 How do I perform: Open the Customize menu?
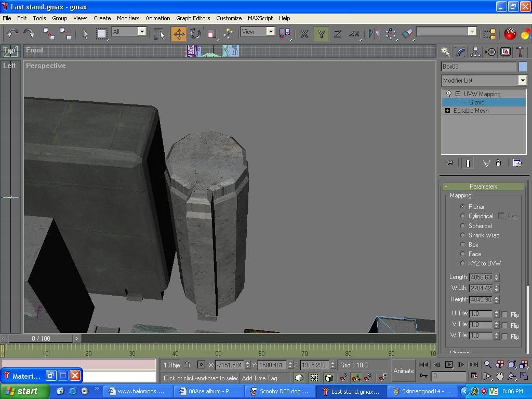pos(229,18)
